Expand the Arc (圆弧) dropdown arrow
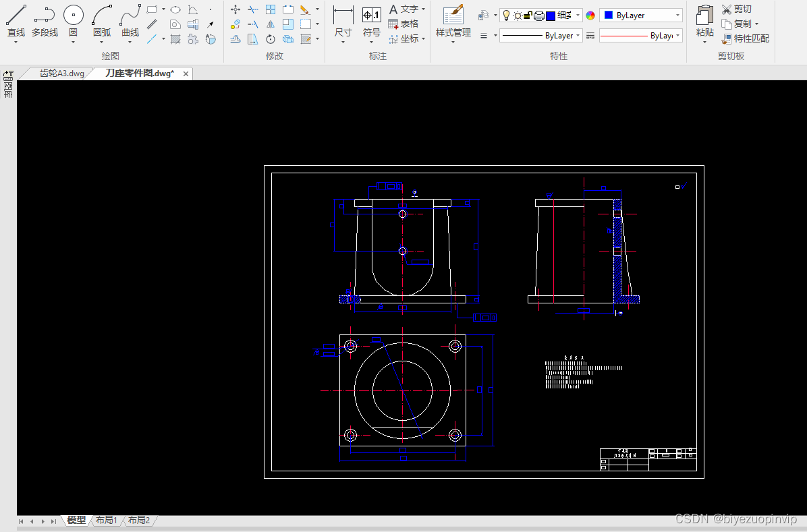This screenshot has height=532, width=807. [102, 42]
